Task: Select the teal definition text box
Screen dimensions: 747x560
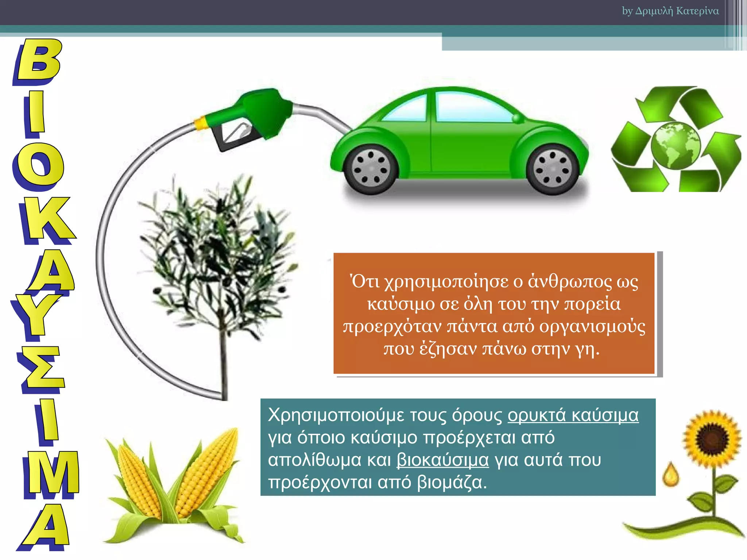Action: (x=458, y=447)
